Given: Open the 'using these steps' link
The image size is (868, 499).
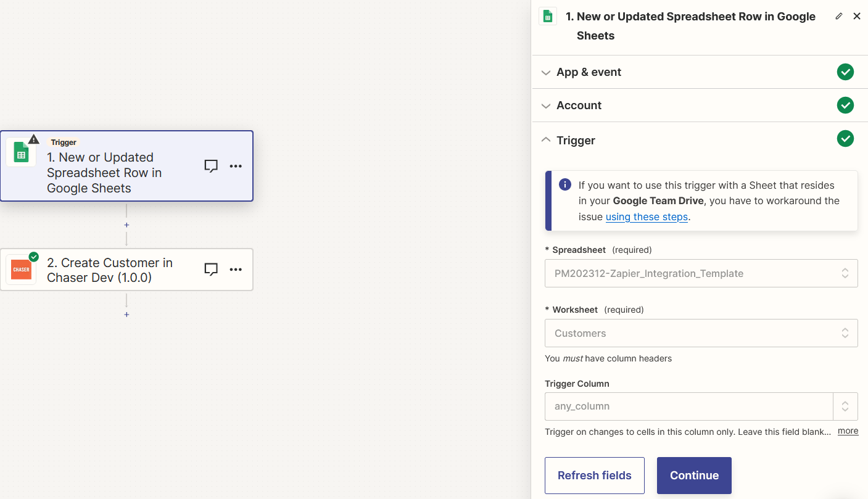Looking at the screenshot, I should click(647, 217).
